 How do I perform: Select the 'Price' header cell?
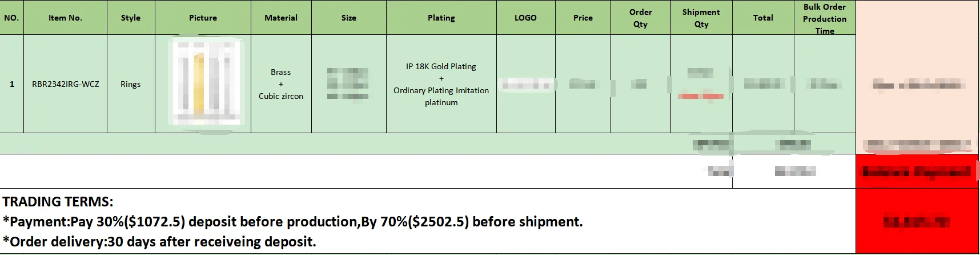tap(583, 18)
